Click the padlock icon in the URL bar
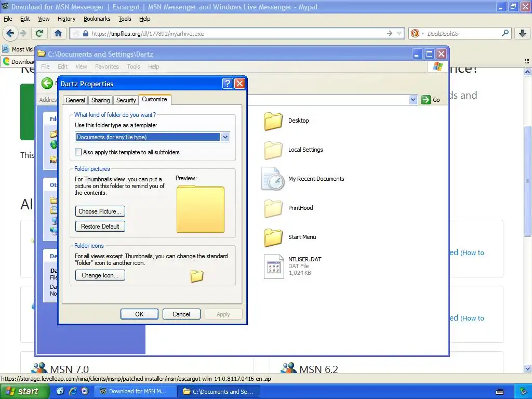532x399 pixels. pyautogui.click(x=86, y=33)
